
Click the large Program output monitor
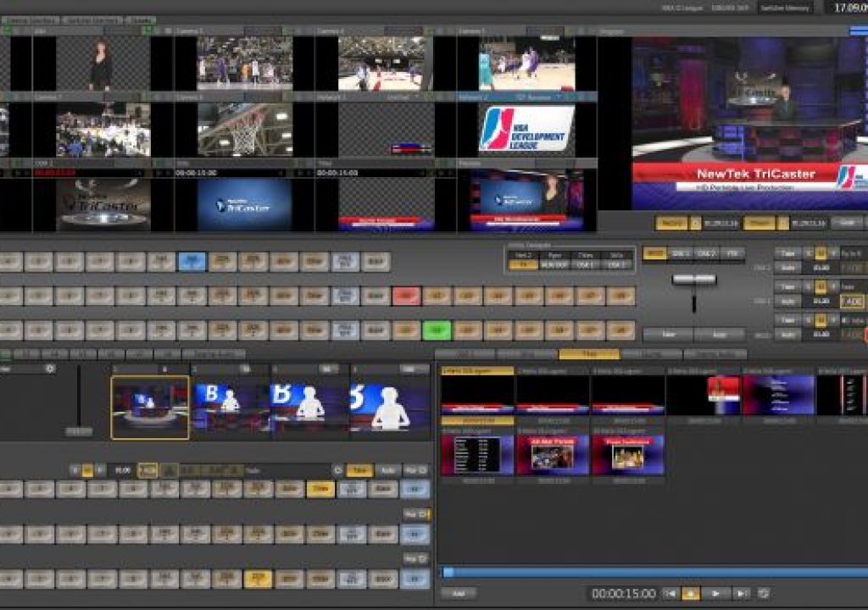point(749,123)
